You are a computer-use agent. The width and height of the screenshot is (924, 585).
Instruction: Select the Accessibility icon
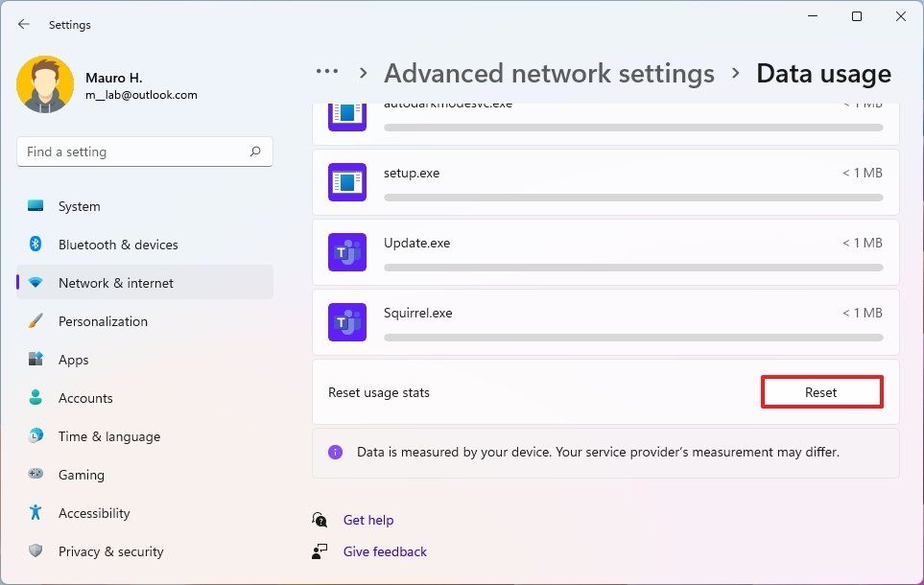tap(36, 513)
